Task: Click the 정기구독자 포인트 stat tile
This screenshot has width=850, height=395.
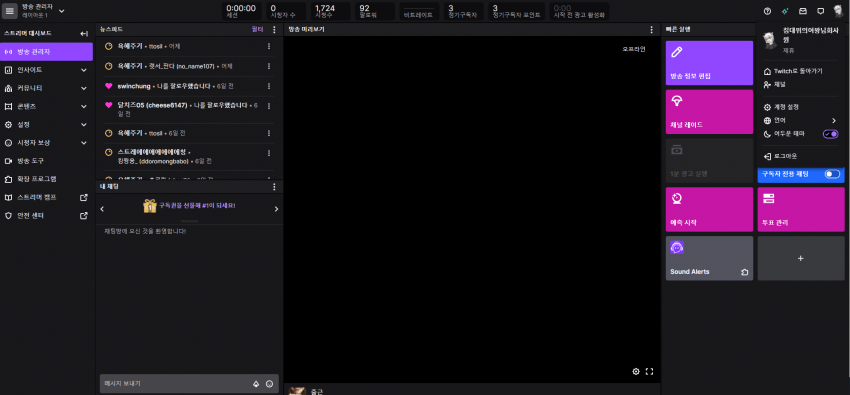Action: click(517, 11)
